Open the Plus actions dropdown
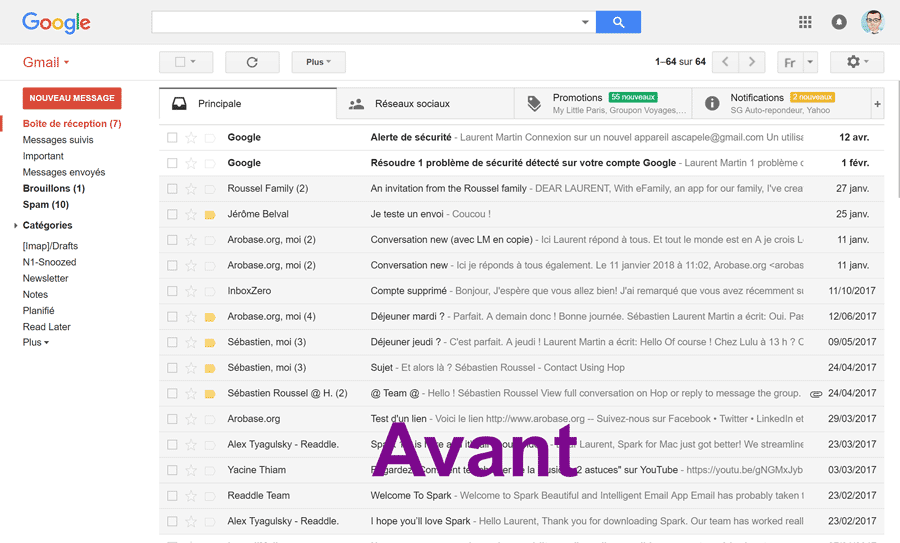 pyautogui.click(x=319, y=62)
